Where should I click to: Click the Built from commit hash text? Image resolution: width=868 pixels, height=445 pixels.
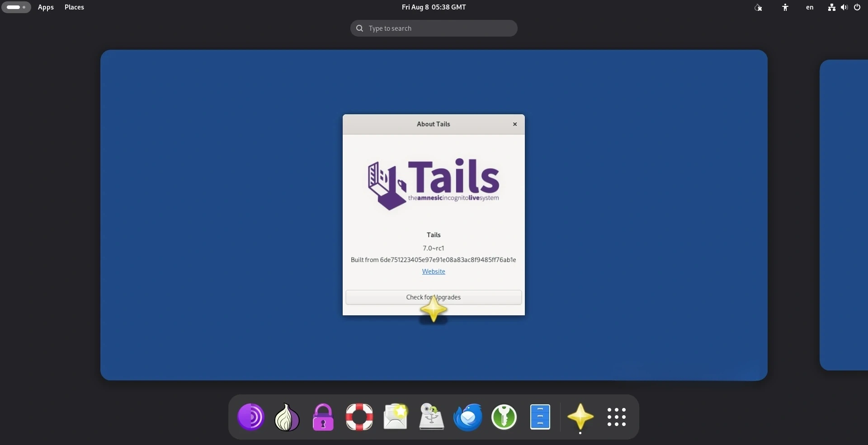click(x=434, y=260)
